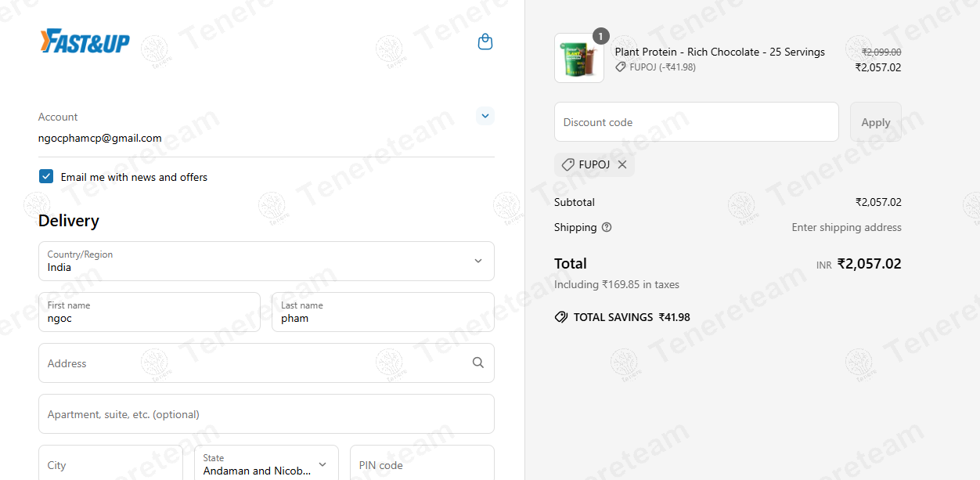This screenshot has width=980, height=480.
Task: Click the Subtotal amount ₹2,057.02
Action: pyautogui.click(x=878, y=202)
